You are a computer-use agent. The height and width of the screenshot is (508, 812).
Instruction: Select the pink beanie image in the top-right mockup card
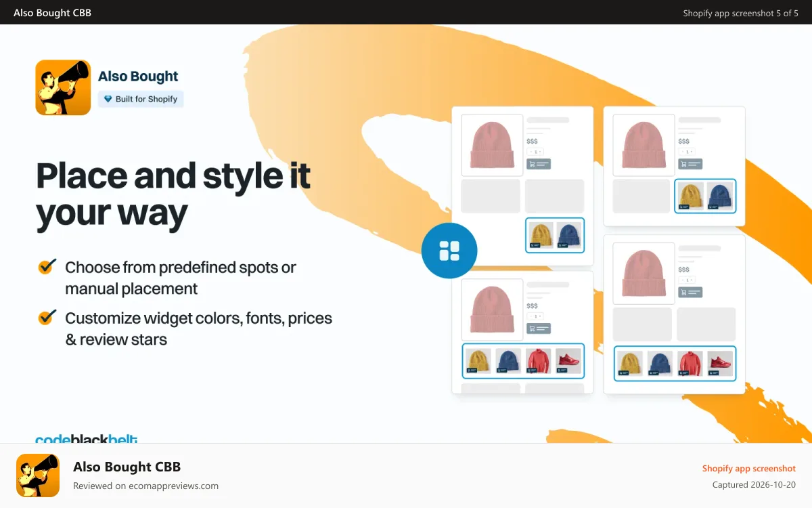pyautogui.click(x=644, y=145)
